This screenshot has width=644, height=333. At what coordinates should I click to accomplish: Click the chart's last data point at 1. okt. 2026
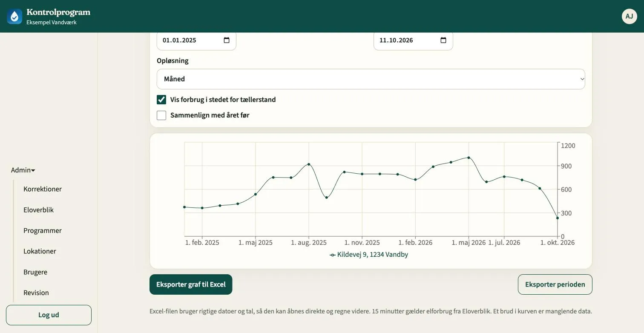558,218
